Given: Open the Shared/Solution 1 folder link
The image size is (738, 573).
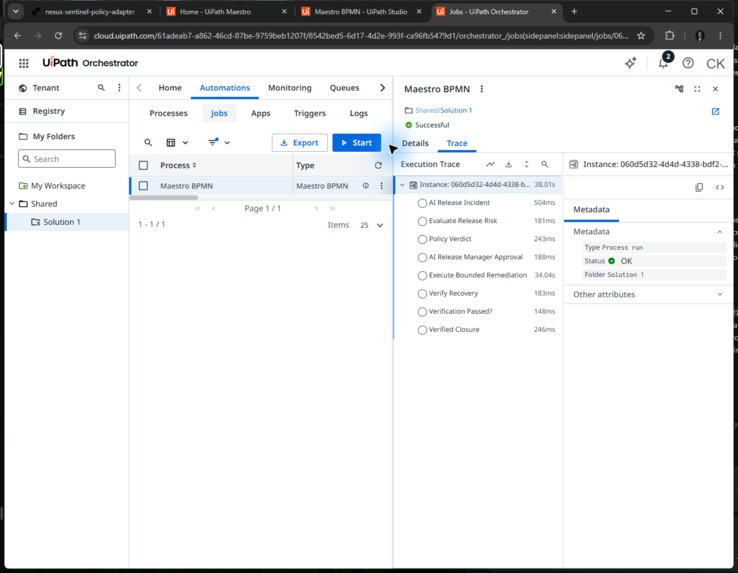Looking at the screenshot, I should (443, 111).
